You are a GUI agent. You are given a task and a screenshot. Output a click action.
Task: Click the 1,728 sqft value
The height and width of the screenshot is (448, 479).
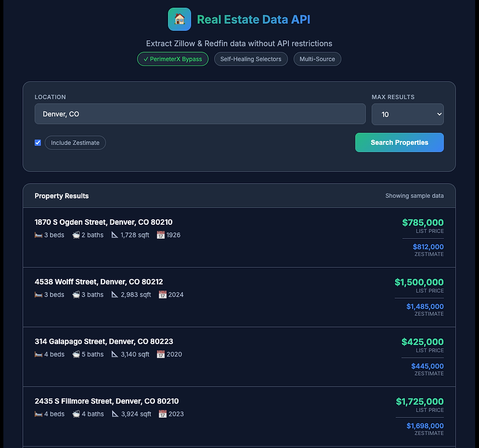pos(135,235)
